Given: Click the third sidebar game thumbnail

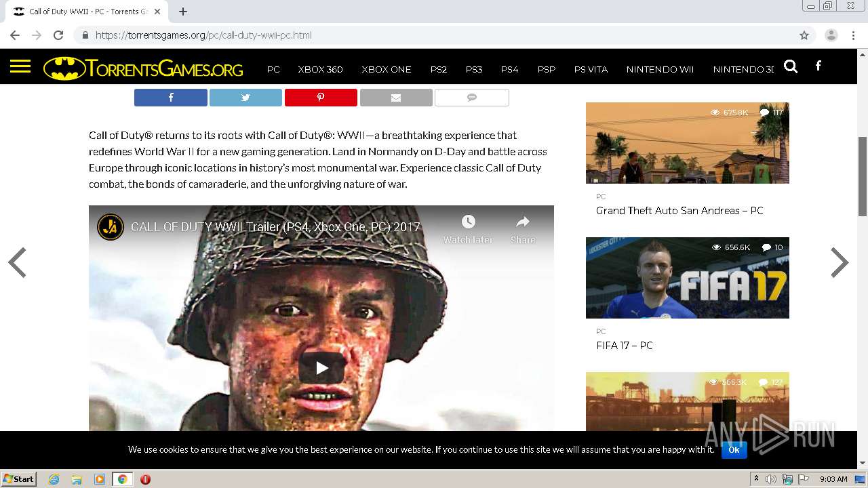Looking at the screenshot, I should tap(688, 401).
